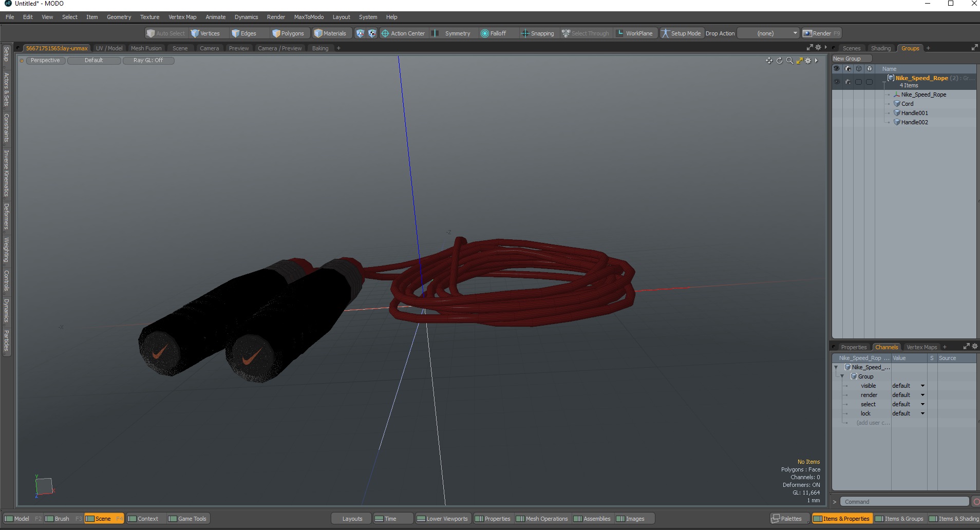Select the Cord mesh item

click(907, 104)
